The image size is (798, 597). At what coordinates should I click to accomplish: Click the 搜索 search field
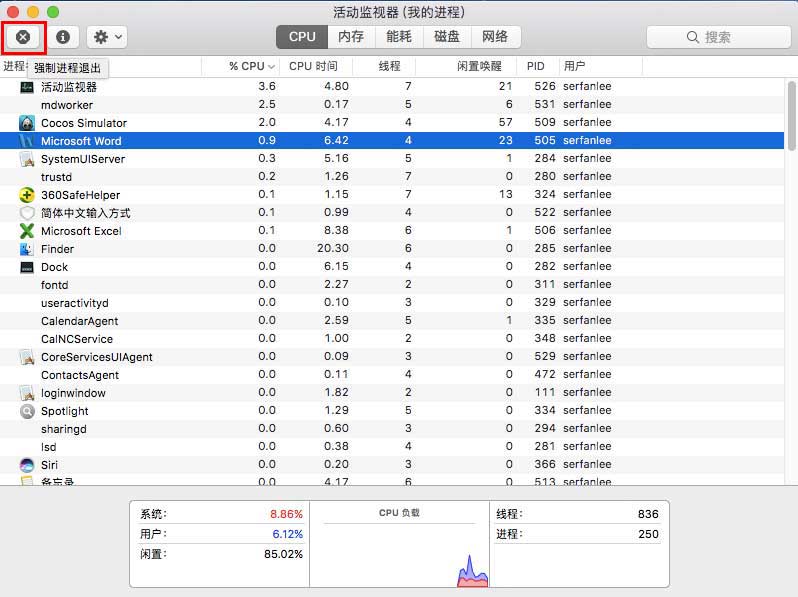718,37
